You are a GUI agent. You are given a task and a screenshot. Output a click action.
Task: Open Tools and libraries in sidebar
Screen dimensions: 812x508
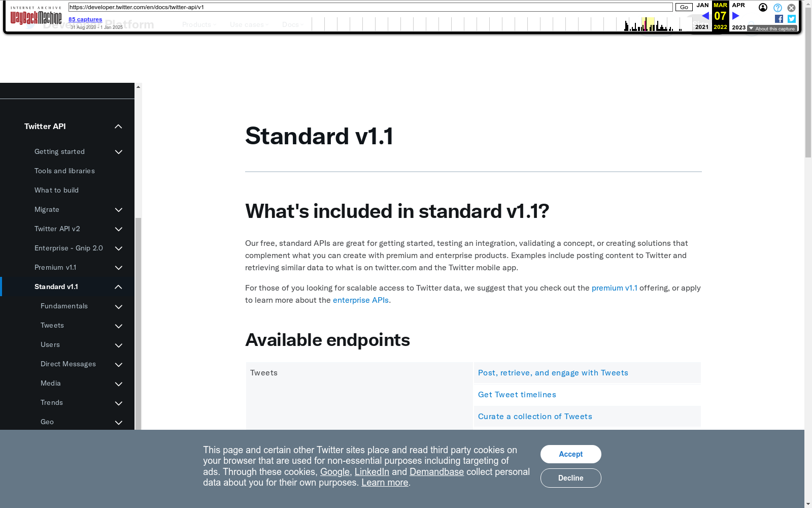64,171
